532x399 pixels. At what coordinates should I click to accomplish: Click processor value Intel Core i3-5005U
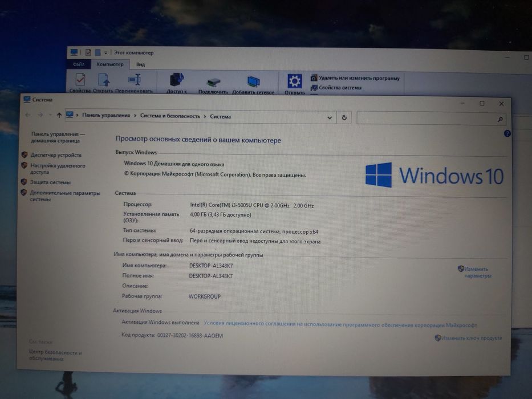click(x=252, y=205)
